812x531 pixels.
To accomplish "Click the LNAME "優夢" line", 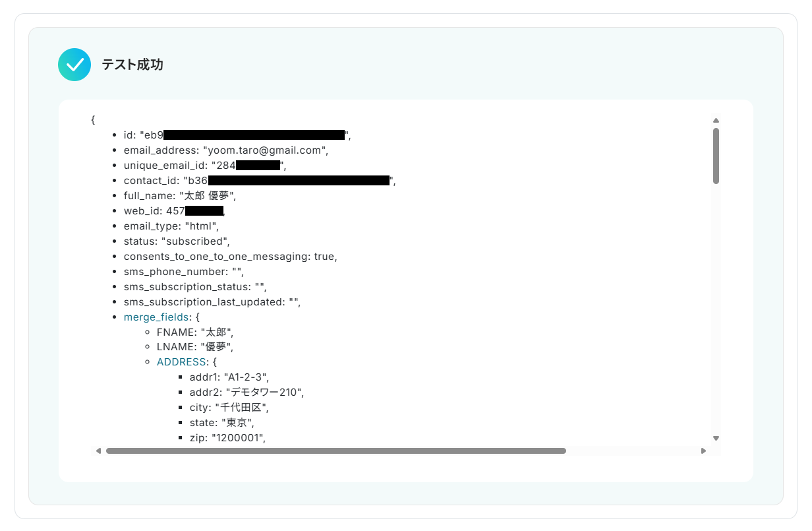I will point(195,347).
